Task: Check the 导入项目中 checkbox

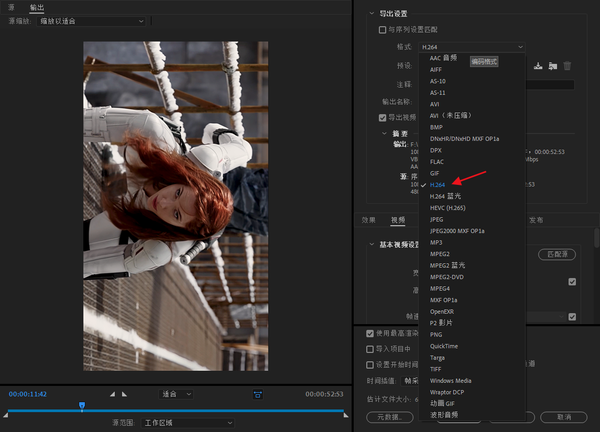Action: (x=369, y=350)
